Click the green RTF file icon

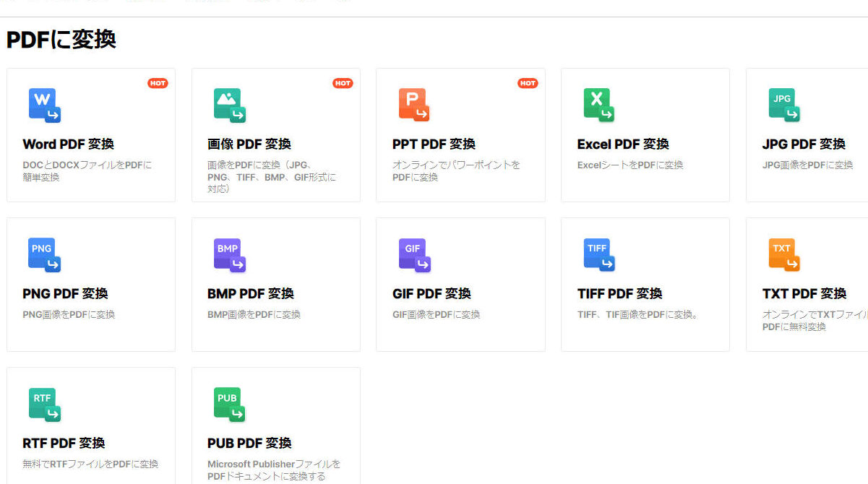[45, 405]
